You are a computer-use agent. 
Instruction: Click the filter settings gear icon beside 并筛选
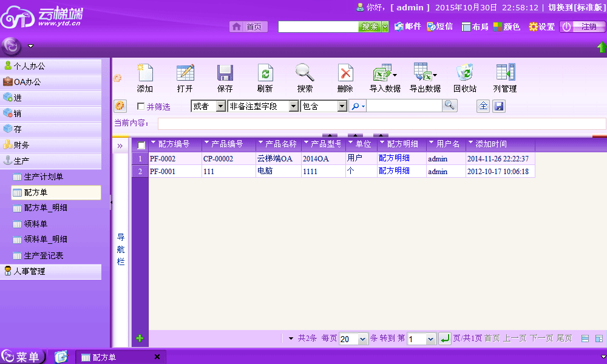[x=120, y=106]
